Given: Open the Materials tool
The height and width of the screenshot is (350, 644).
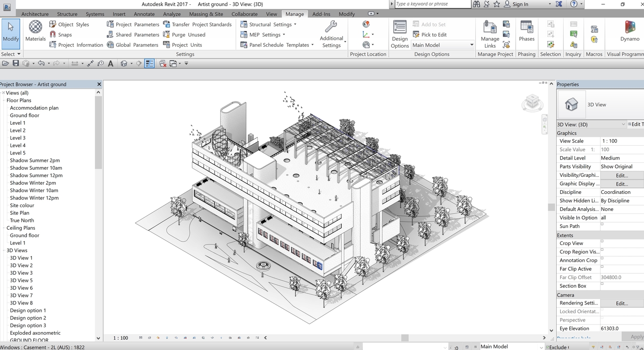Looking at the screenshot, I should (35, 31).
